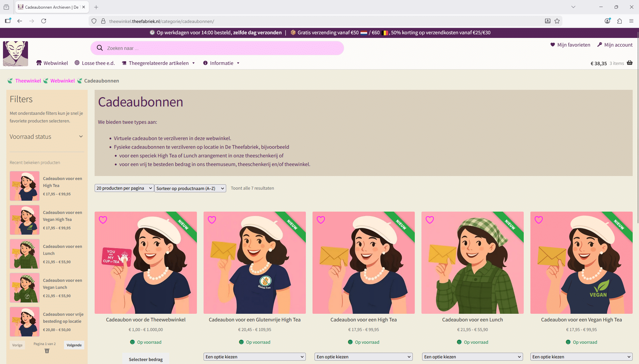Open the products per pagina dropdown
Screen dimensions: 639x364
124,188
